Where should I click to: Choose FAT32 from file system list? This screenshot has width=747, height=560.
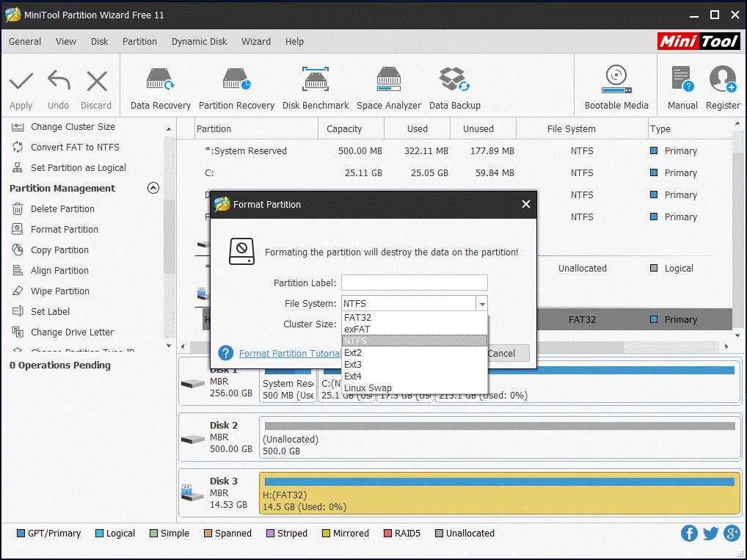pyautogui.click(x=415, y=317)
